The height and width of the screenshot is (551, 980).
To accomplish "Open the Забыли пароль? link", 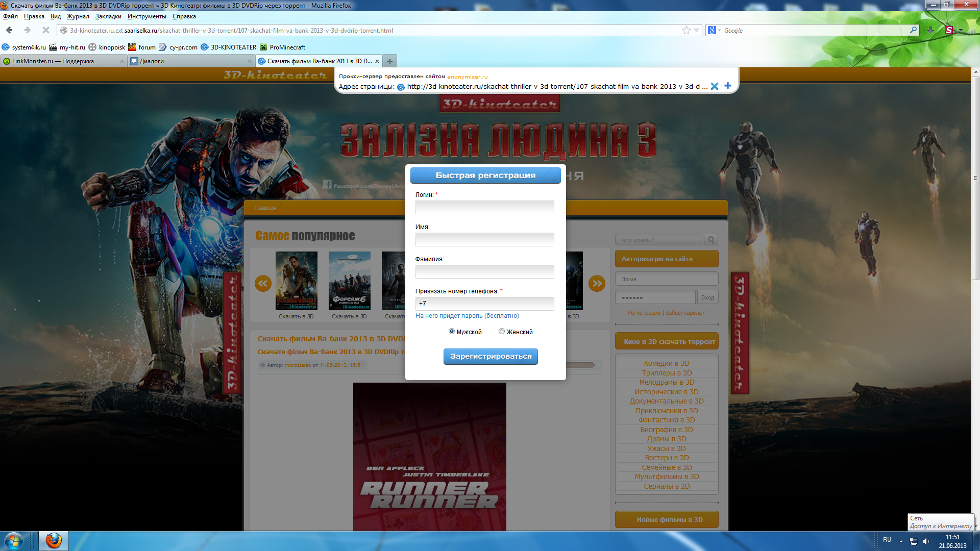I will 685,313.
